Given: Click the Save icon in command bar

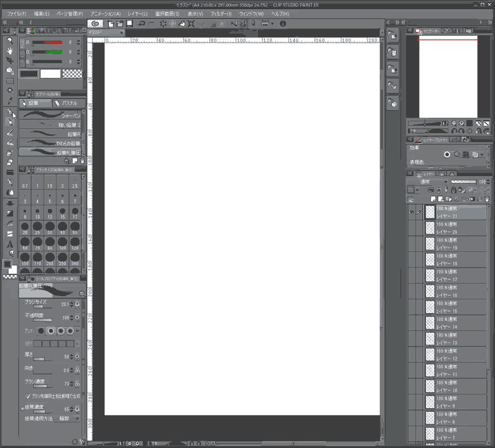Looking at the screenshot, I should click(129, 24).
